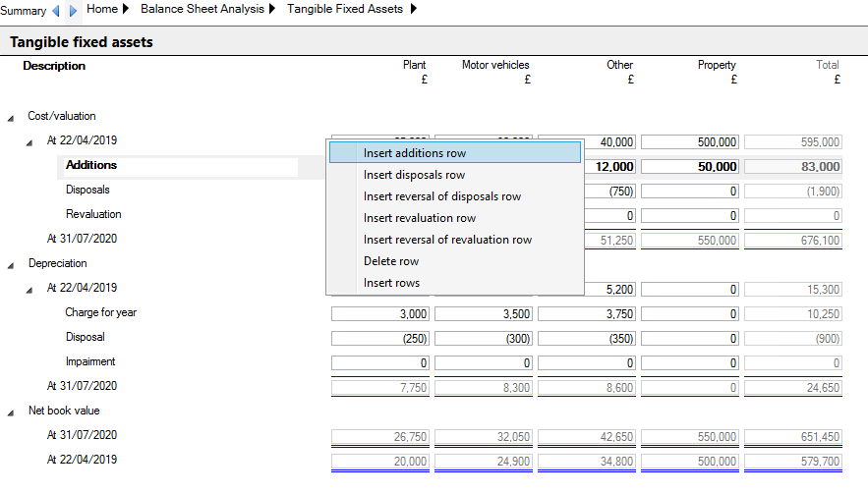Click Additions Property field showing 50,000

coord(690,167)
